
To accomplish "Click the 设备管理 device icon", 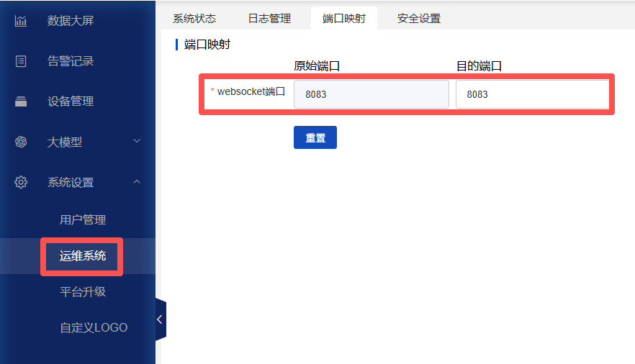I will (x=21, y=101).
